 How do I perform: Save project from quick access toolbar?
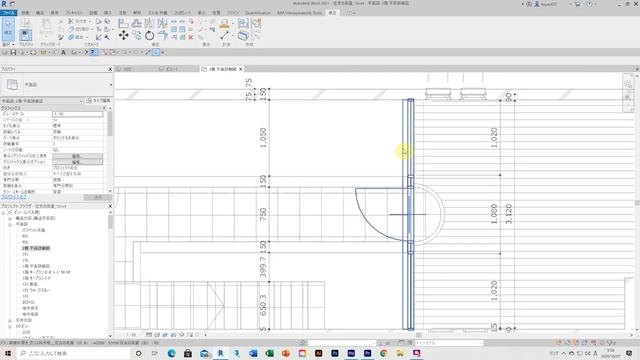click(x=13, y=52)
